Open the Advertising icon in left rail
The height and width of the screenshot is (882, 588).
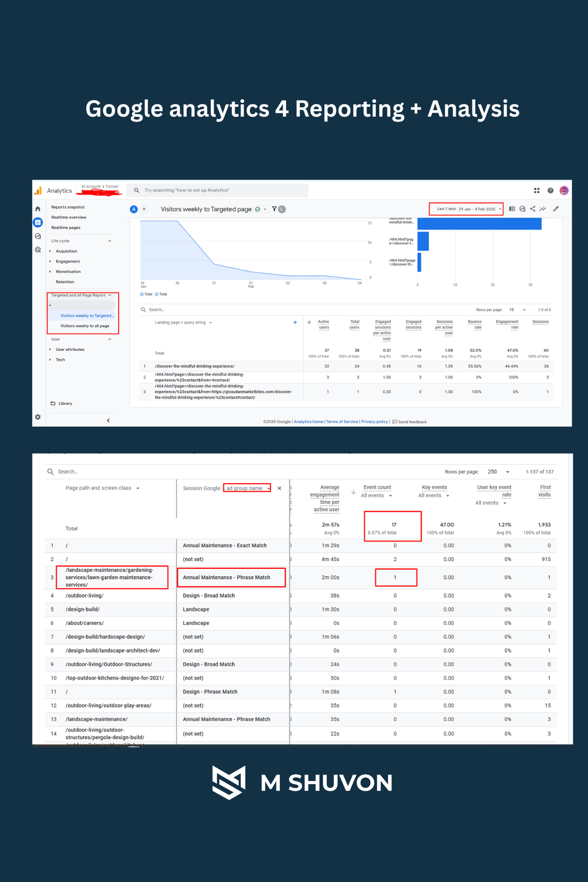(38, 249)
